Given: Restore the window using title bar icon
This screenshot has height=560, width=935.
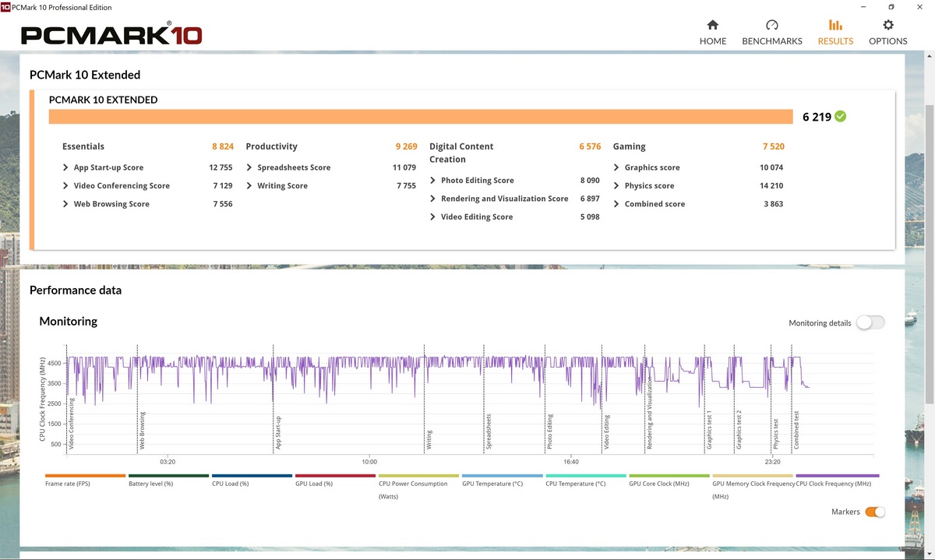Looking at the screenshot, I should pos(891,8).
